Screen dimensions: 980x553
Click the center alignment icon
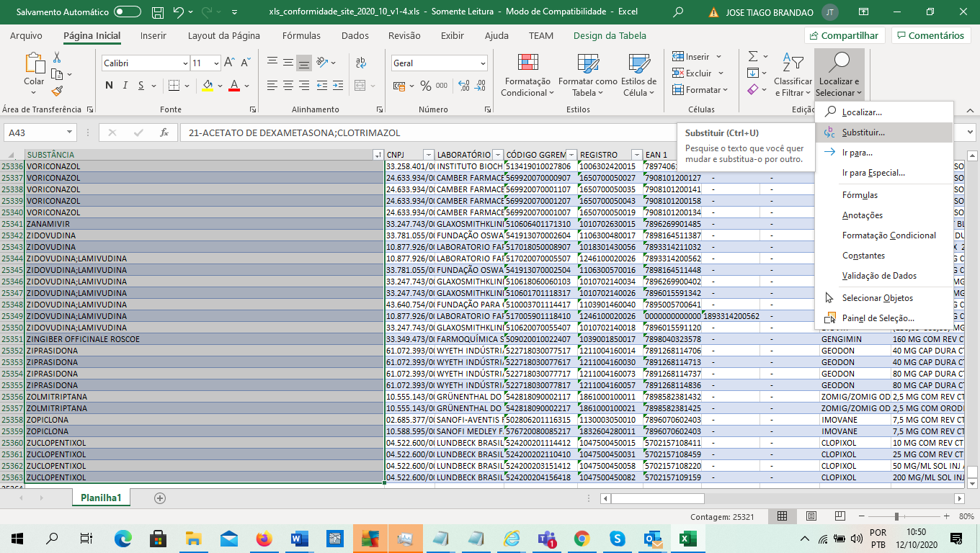tap(288, 86)
